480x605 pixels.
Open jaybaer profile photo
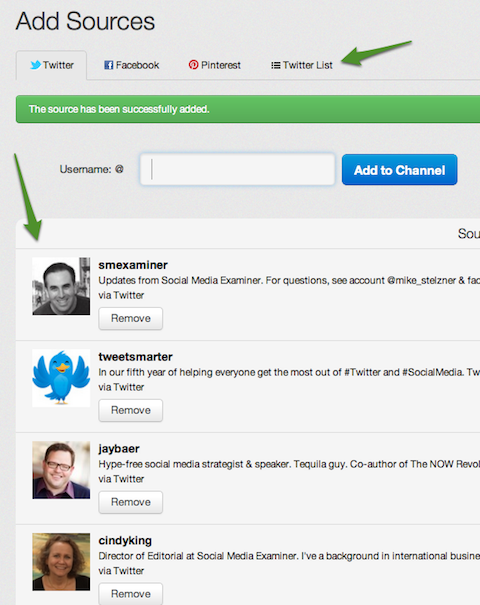[61, 470]
